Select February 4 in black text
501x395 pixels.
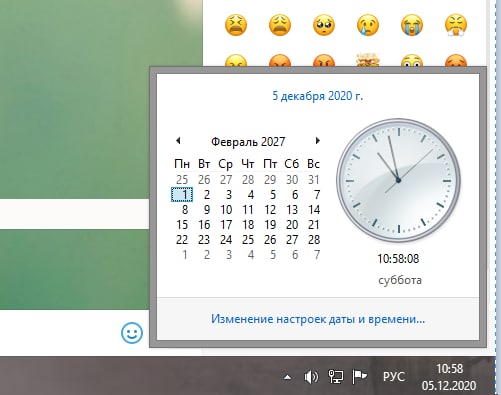[x=251, y=195]
